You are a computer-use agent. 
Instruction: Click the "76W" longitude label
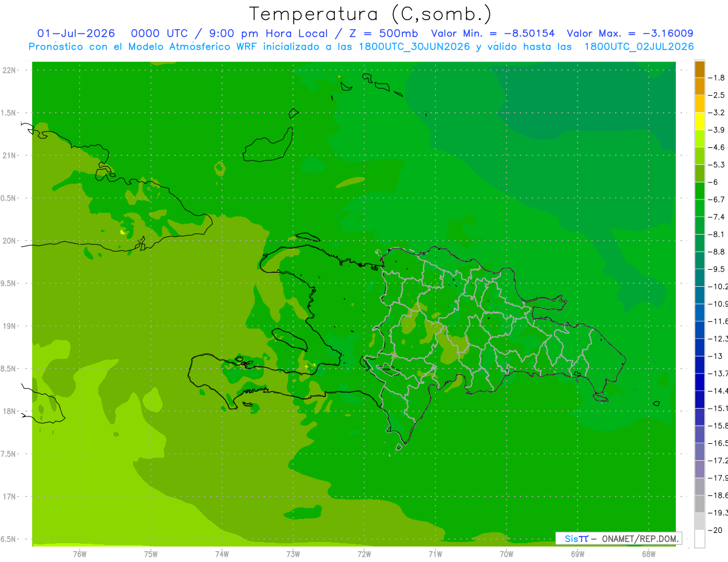pos(79,554)
